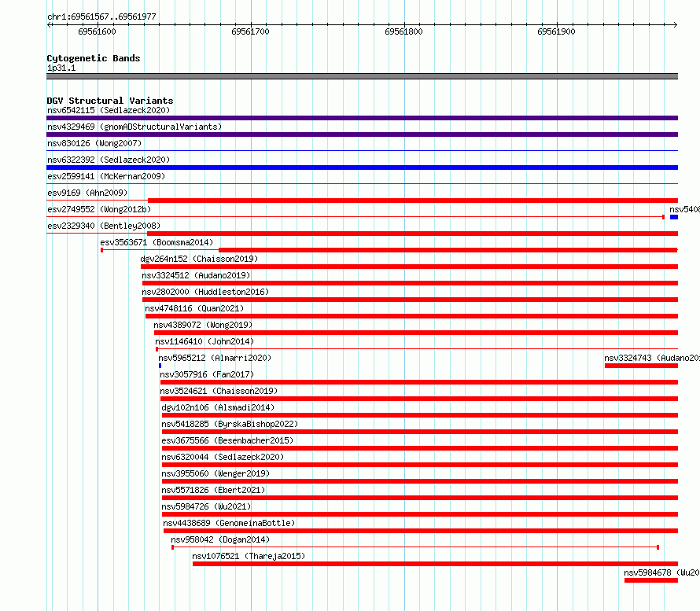Click the small blue block beside esv2749552's line
Screen dimensions: 700x611
click(674, 217)
